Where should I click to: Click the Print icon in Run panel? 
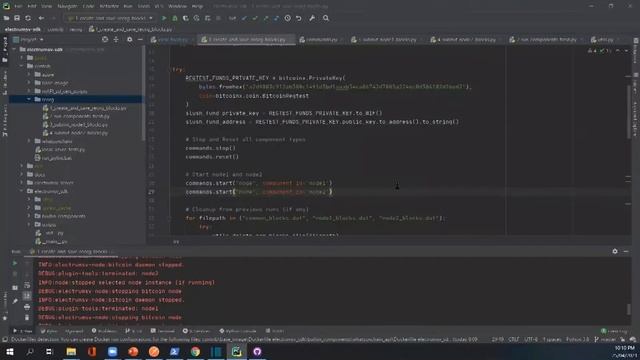click(x=27, y=307)
